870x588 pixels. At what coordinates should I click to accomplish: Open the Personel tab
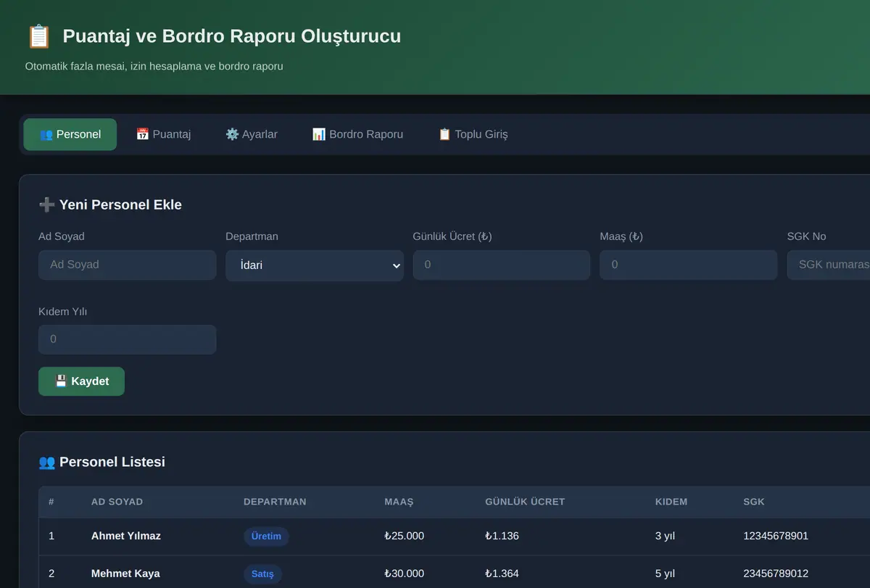pos(70,134)
